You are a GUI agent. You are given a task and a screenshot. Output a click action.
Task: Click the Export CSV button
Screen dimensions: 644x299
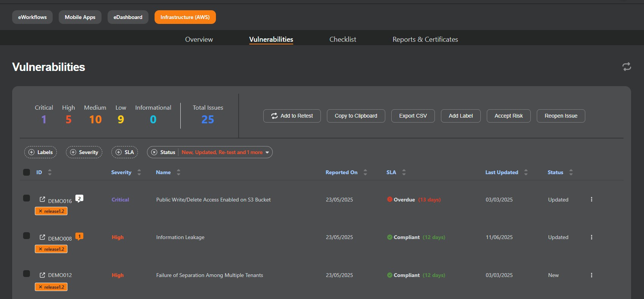click(413, 116)
